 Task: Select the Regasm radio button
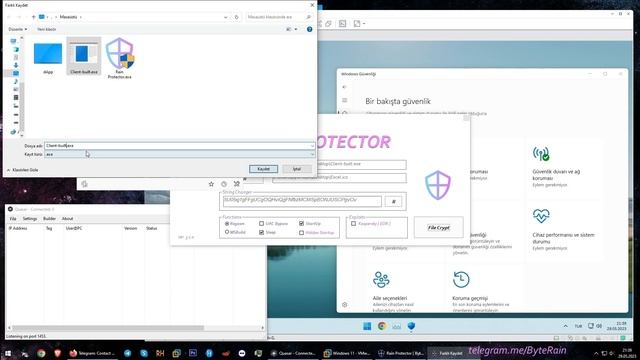coord(227,224)
